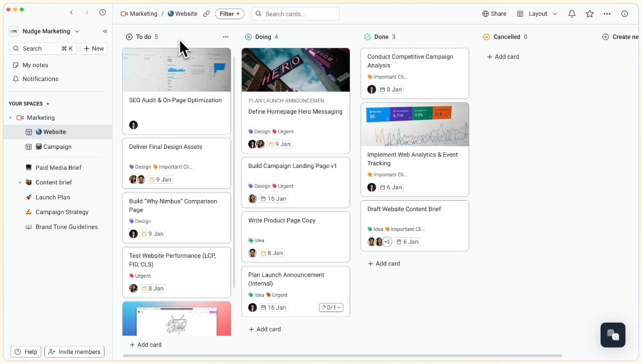This screenshot has height=364, width=642.
Task: Open Plan Launch Announcement (Internal) card title
Action: pos(286,279)
